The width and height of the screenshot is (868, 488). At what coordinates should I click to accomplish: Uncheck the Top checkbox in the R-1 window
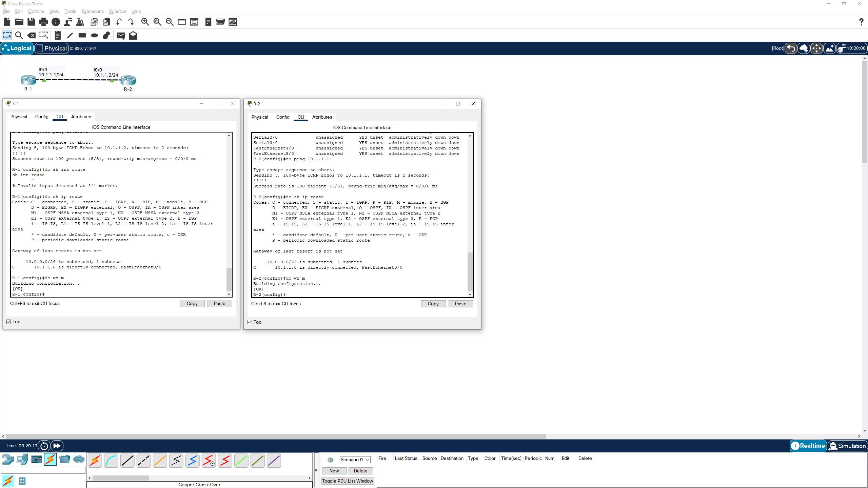[x=9, y=322]
